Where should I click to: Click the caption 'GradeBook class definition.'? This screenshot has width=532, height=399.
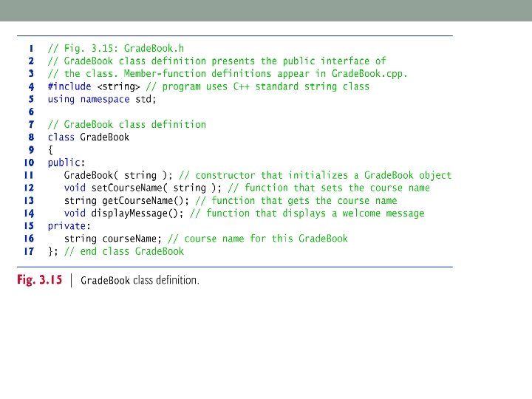click(140, 280)
